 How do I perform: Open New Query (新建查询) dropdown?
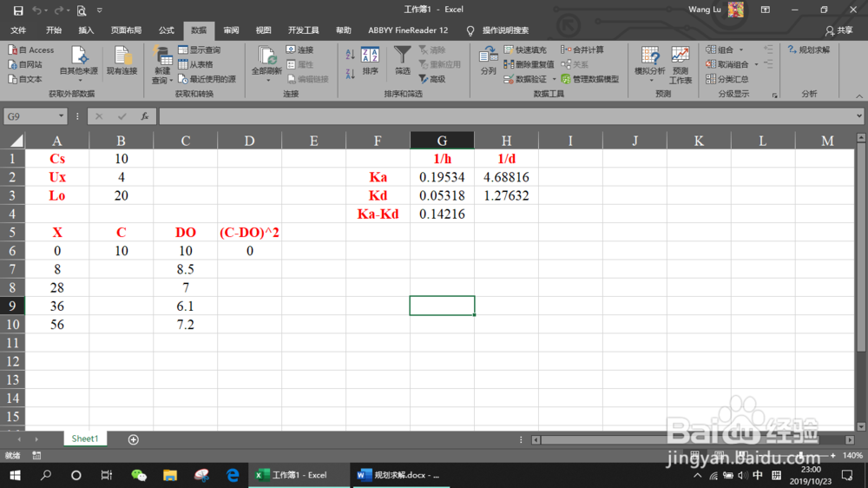click(162, 65)
